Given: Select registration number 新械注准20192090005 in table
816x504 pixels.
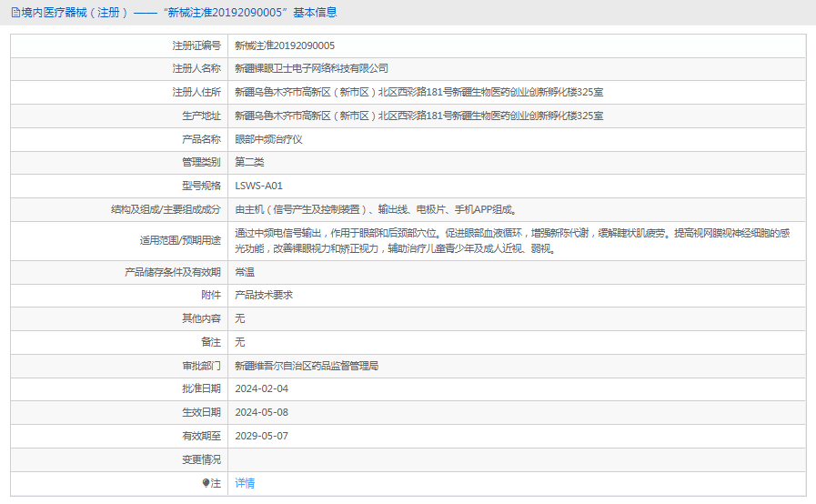Looking at the screenshot, I should pyautogui.click(x=285, y=45).
